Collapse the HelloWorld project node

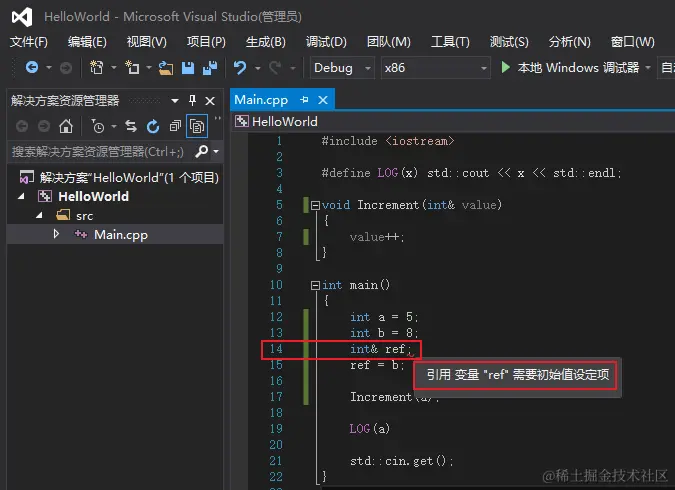coord(21,196)
